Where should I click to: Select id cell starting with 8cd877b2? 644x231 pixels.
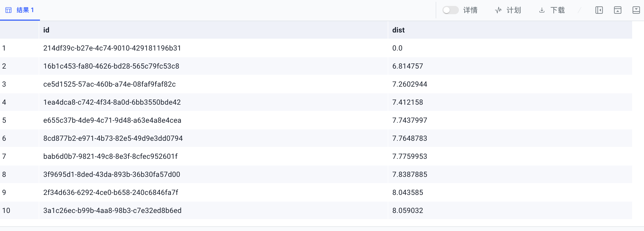[x=113, y=138]
